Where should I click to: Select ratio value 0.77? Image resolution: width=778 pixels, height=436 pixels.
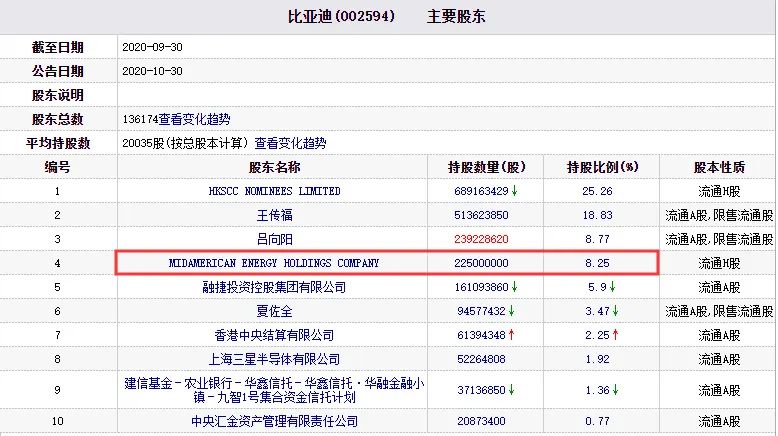tap(597, 421)
